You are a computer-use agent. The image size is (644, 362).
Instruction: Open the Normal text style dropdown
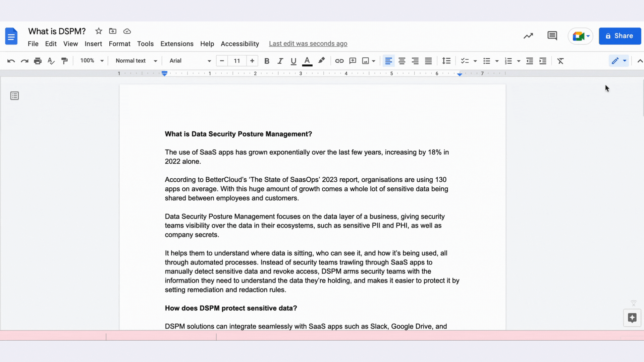click(x=136, y=61)
